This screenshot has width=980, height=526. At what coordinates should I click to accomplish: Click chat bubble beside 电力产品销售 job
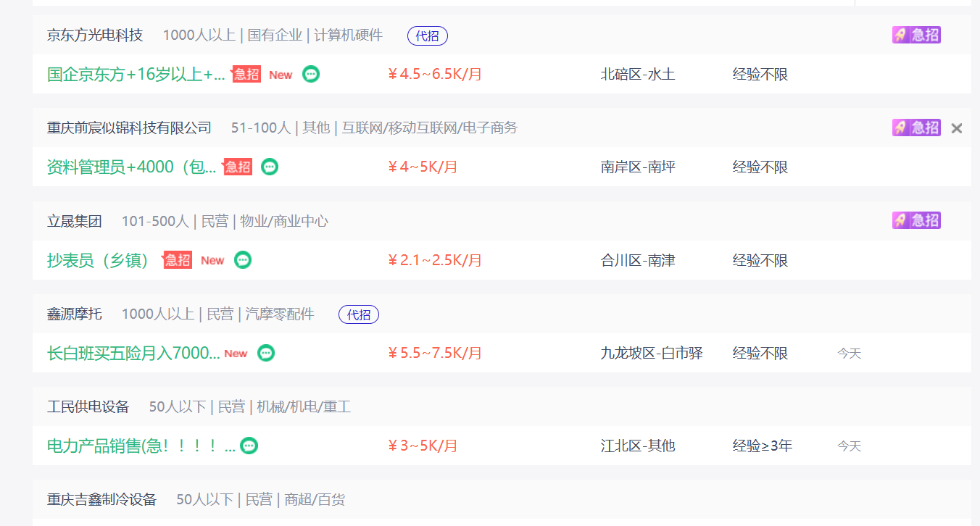(249, 446)
